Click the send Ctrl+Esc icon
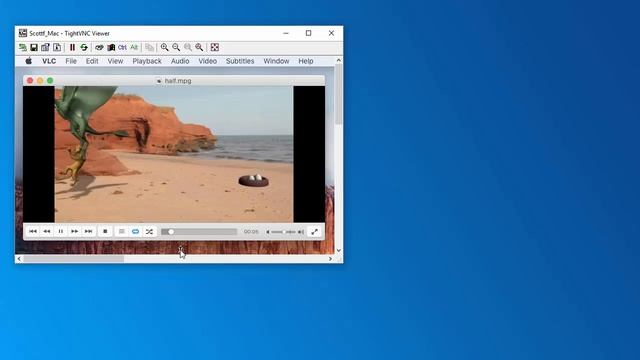The image size is (640, 360). [111, 47]
